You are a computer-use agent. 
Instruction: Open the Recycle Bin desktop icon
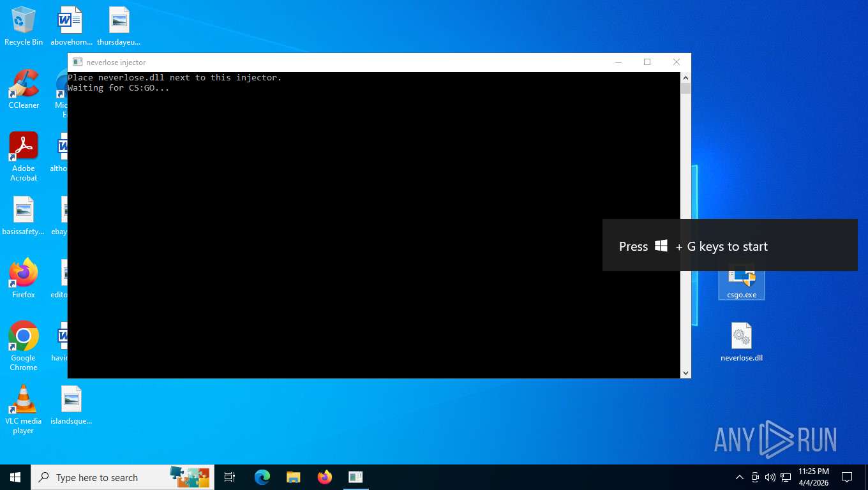tap(24, 26)
